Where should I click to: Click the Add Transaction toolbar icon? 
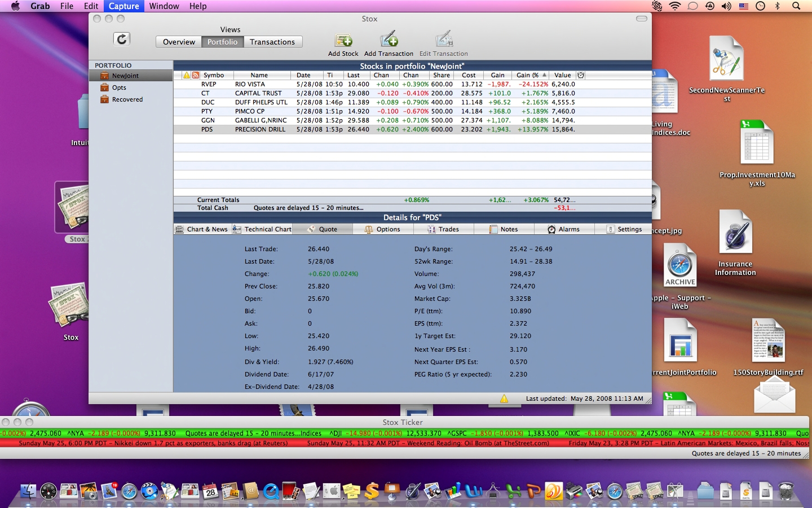389,41
